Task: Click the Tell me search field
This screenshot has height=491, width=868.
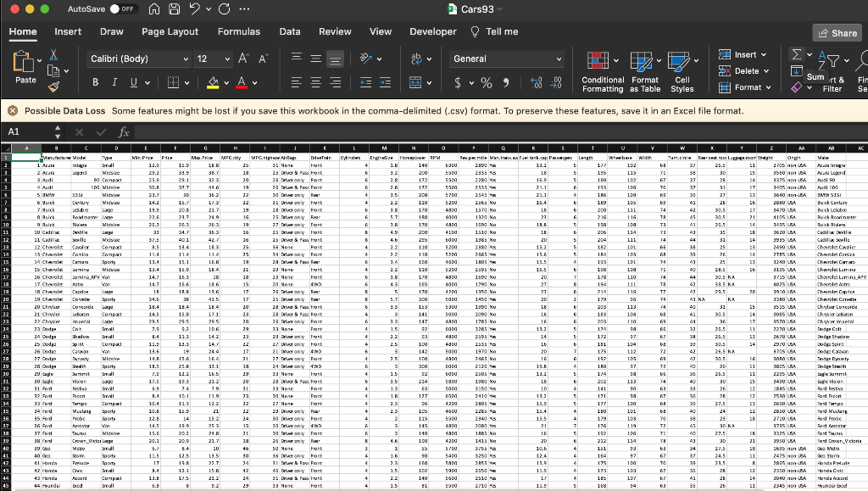Action: (494, 31)
